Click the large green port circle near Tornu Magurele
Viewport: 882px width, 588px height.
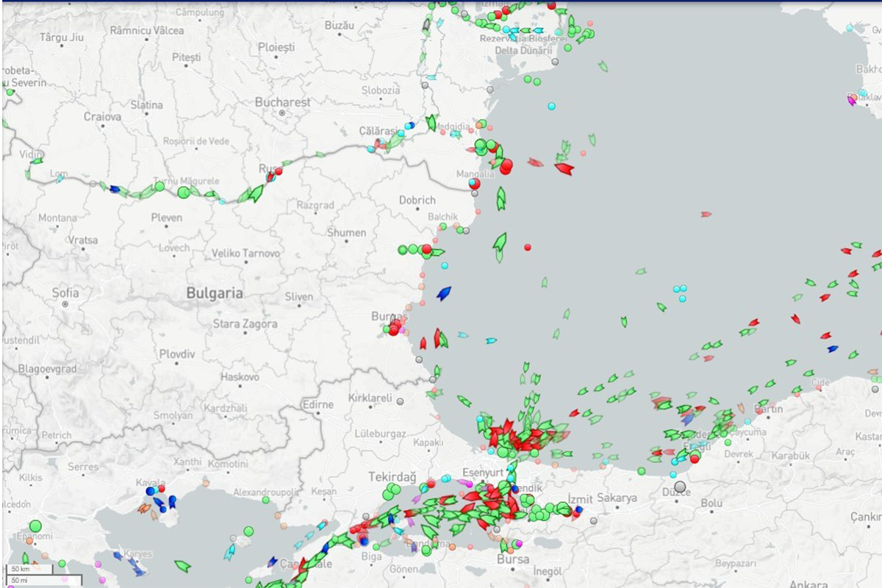(182, 193)
